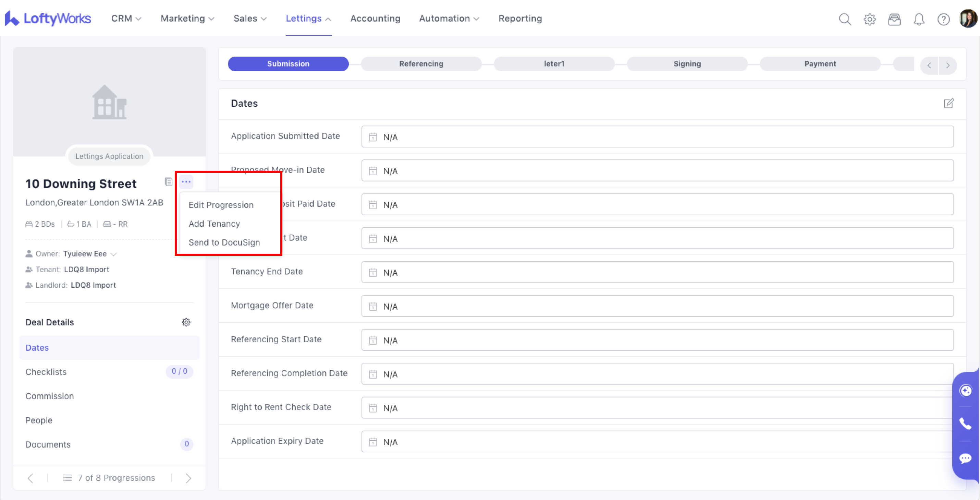Viewport: 980px width, 500px height.
Task: Expand the Owner Tyuieew Eee dropdown
Action: (x=113, y=254)
